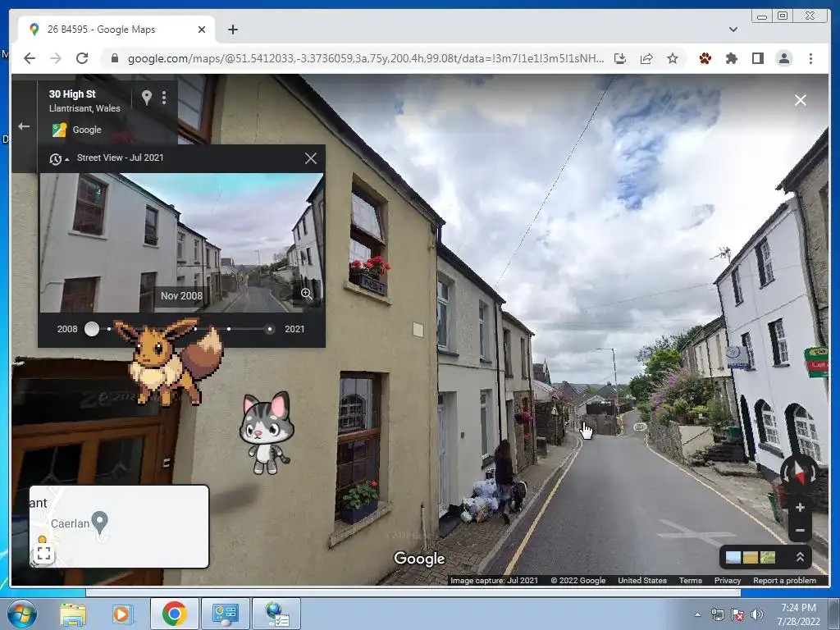
Task: Open the globe checklist taskbar app
Action: (276, 614)
